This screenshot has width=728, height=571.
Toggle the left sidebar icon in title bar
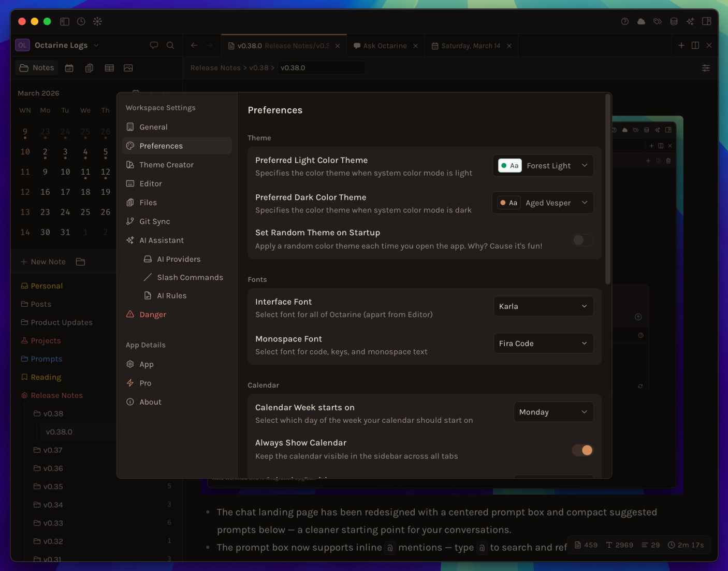tap(65, 21)
